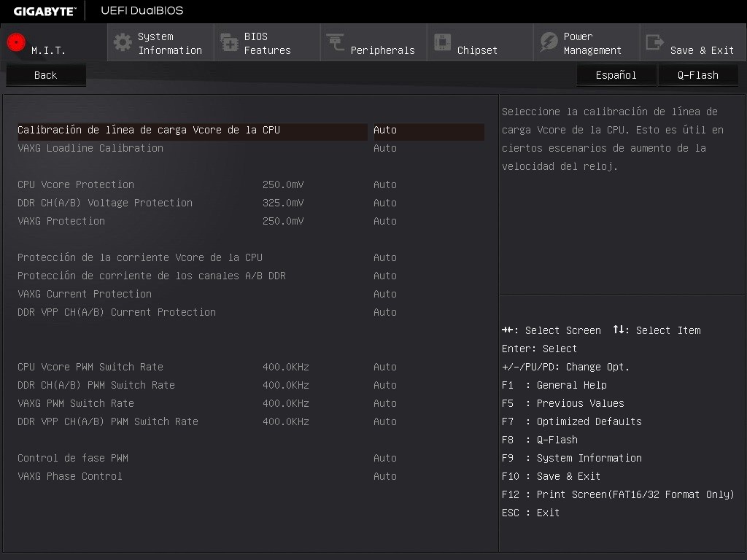Open the Control de fase PWM dropdown
The height and width of the screenshot is (560, 747).
pyautogui.click(x=385, y=458)
